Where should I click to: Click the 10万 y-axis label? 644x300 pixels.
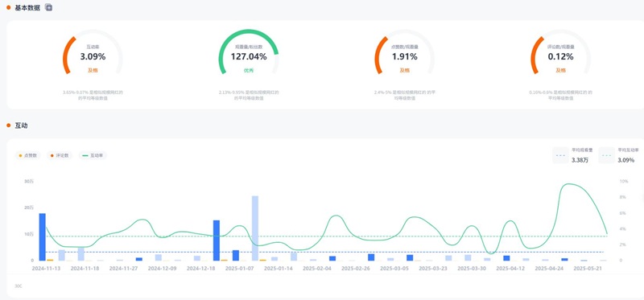(x=29, y=234)
